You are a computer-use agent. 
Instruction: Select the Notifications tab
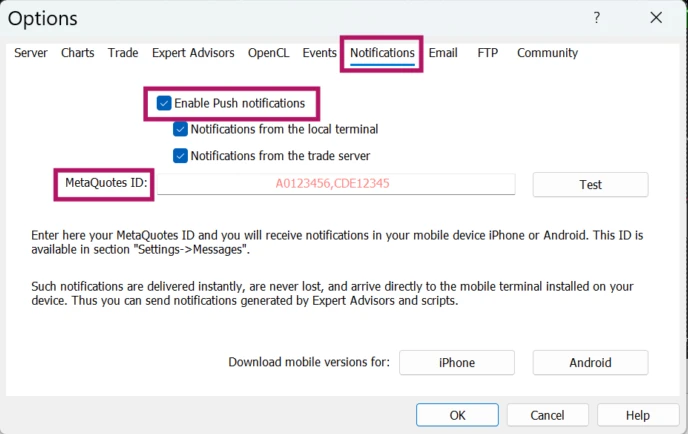pyautogui.click(x=382, y=53)
